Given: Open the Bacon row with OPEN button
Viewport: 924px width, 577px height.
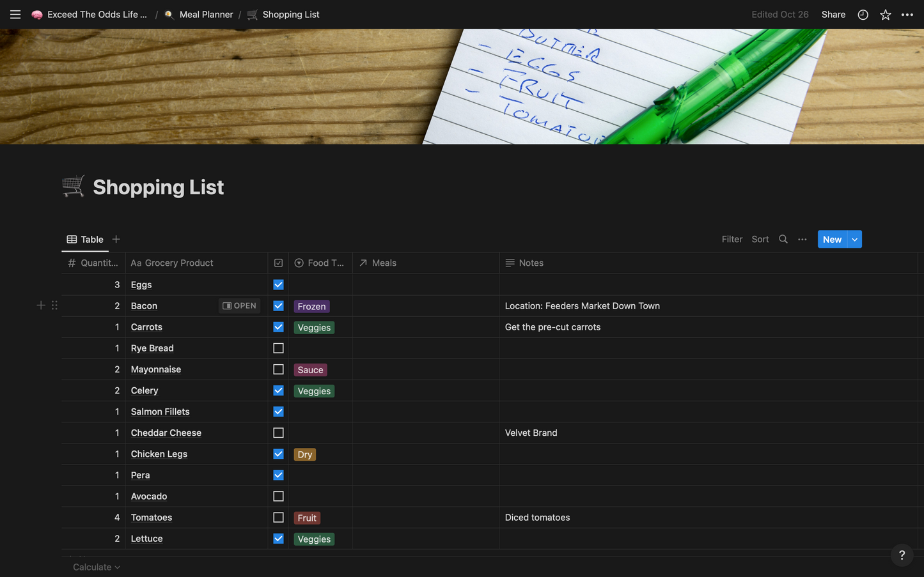Looking at the screenshot, I should pos(240,305).
